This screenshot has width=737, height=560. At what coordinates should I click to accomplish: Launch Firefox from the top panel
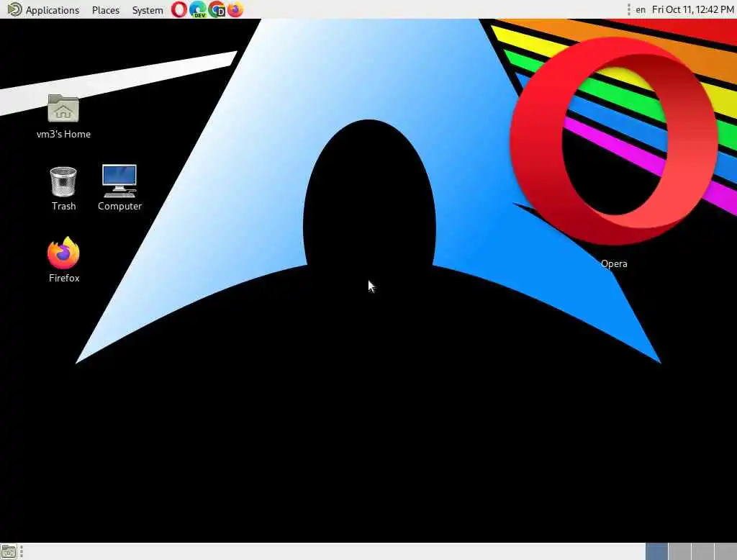click(x=235, y=9)
